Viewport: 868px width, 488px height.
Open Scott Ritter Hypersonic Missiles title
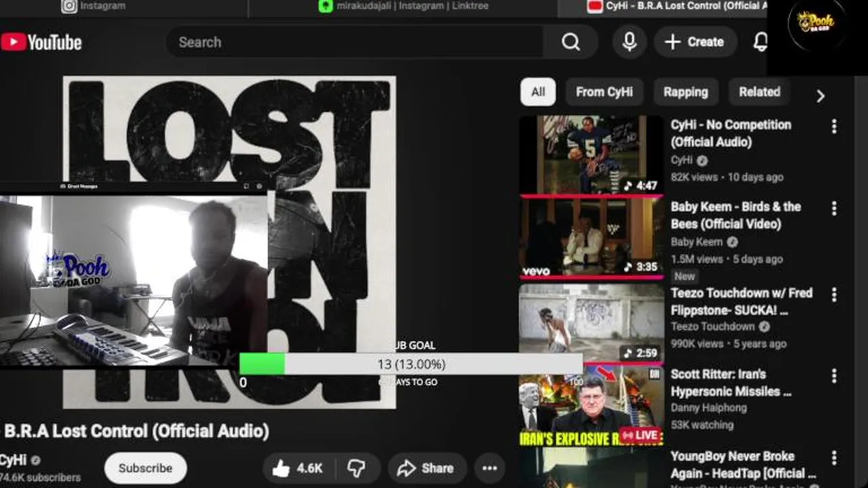731,383
